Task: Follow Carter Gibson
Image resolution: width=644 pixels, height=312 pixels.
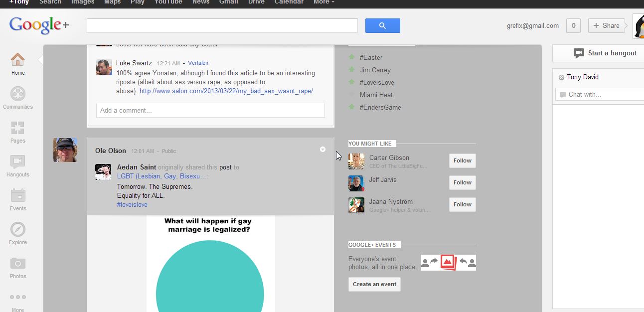Action: click(462, 160)
